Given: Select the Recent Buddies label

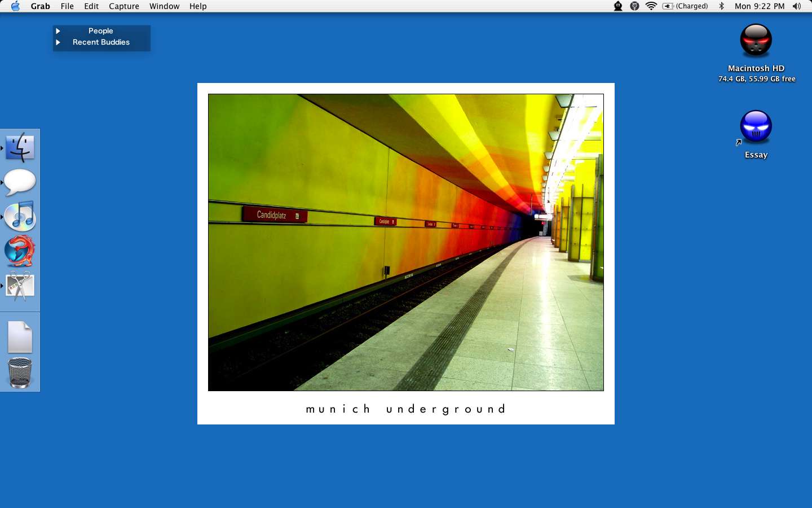Looking at the screenshot, I should (101, 42).
